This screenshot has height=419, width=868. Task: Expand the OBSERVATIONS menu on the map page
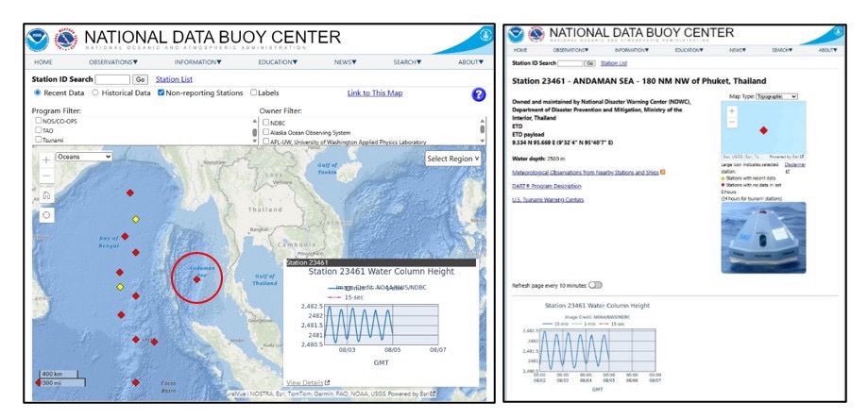click(x=113, y=62)
